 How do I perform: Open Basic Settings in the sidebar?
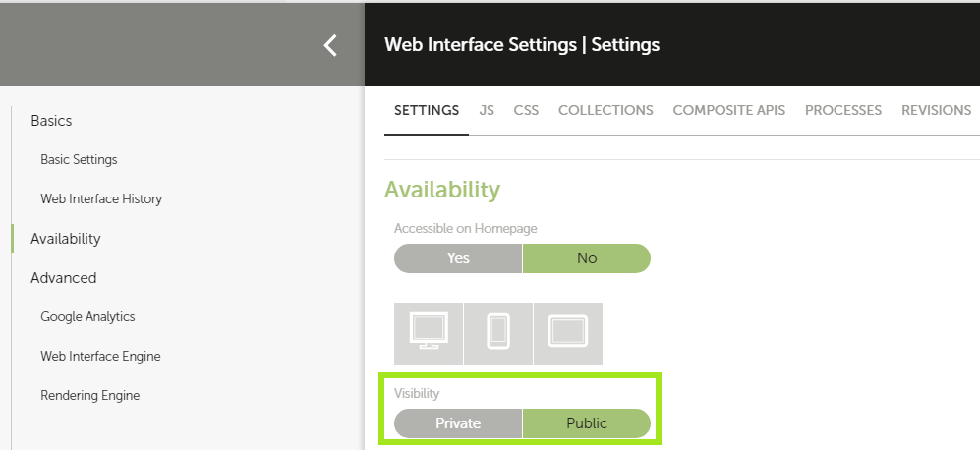click(79, 159)
